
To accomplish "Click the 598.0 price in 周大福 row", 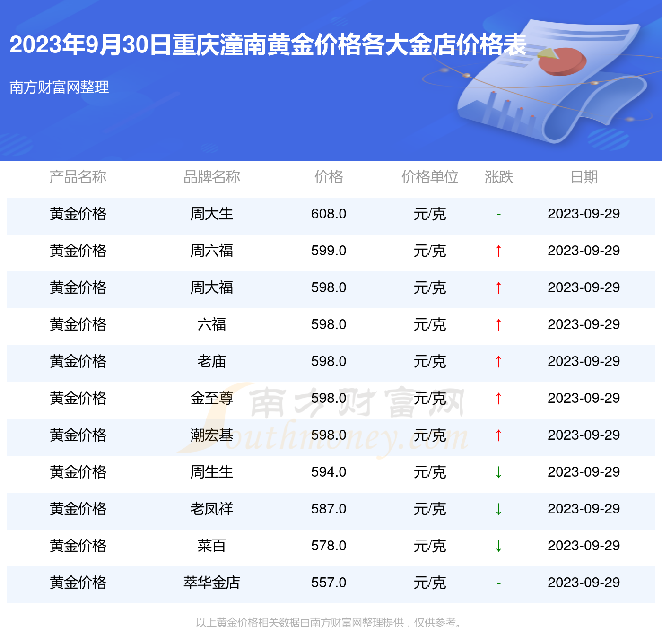I will point(329,287).
